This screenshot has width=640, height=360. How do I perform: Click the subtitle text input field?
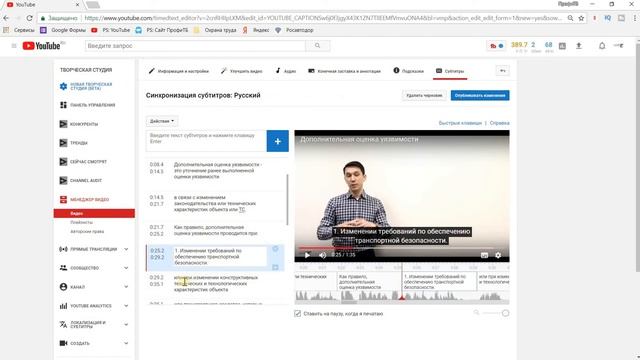pos(206,141)
